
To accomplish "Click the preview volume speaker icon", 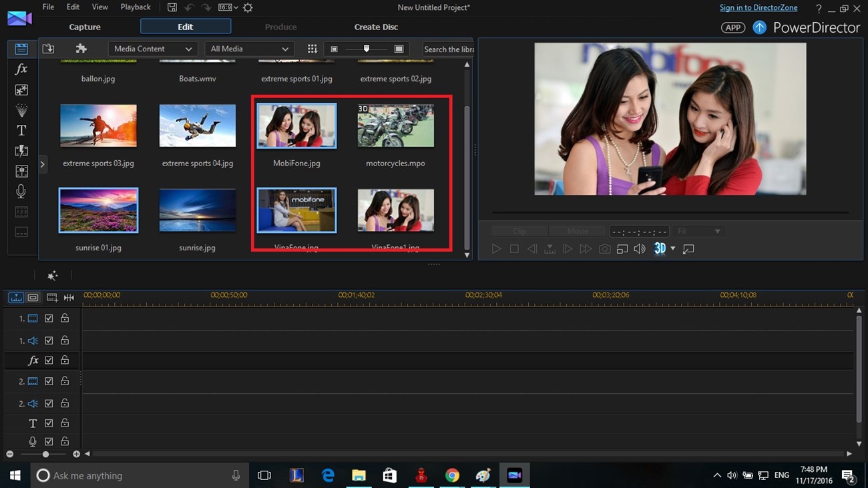I will [640, 249].
